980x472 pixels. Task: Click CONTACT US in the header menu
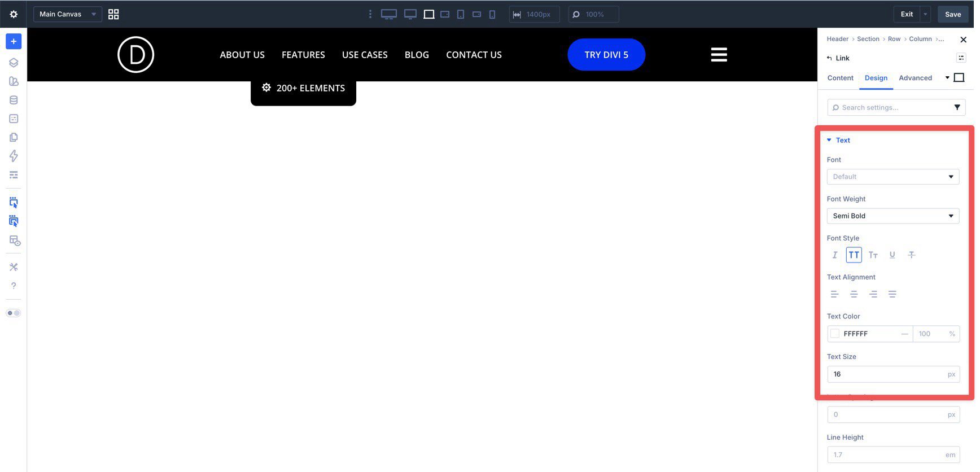pos(474,55)
